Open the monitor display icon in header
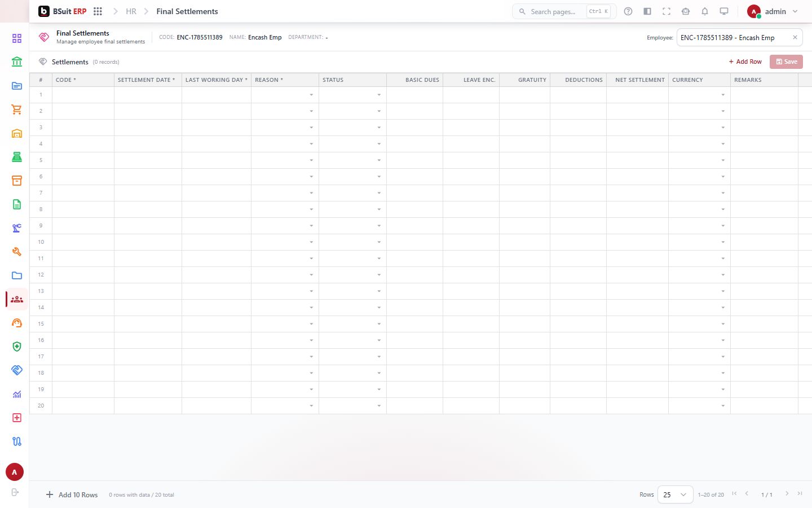 pyautogui.click(x=724, y=11)
